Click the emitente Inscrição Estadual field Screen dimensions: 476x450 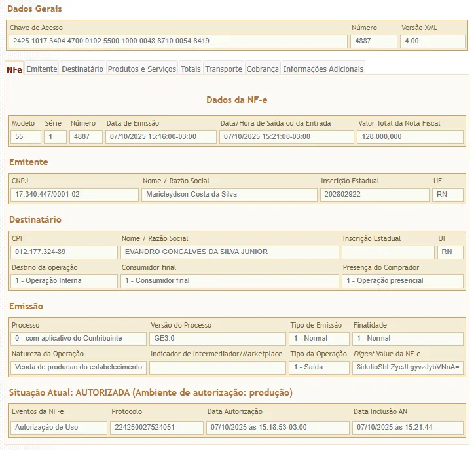(374, 195)
